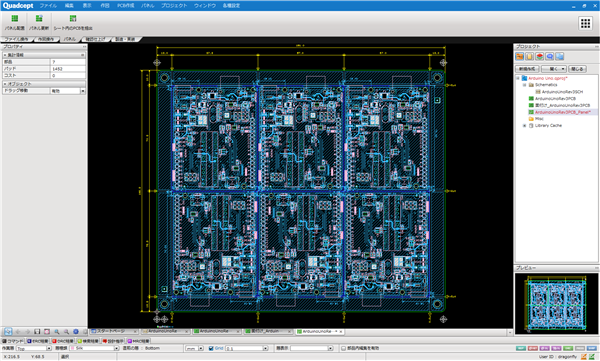
Task: Select the orange project folder icon in project panel
Action: coord(520,57)
